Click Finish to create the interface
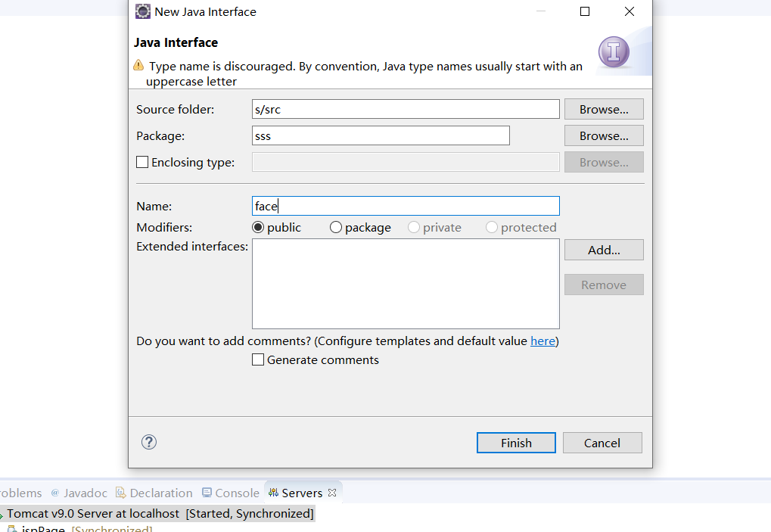The width and height of the screenshot is (771, 532). click(x=516, y=443)
